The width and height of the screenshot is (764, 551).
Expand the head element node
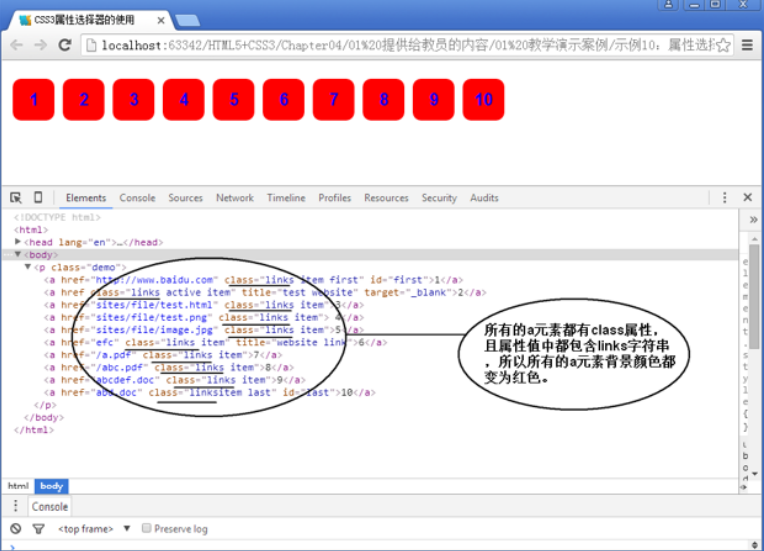pos(18,242)
